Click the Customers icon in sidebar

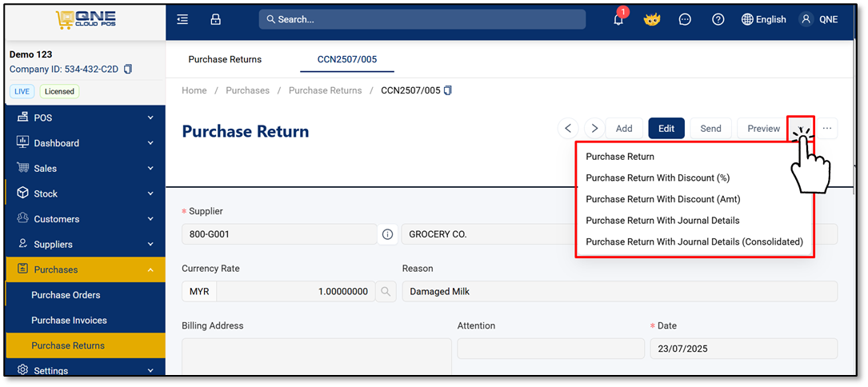point(22,219)
